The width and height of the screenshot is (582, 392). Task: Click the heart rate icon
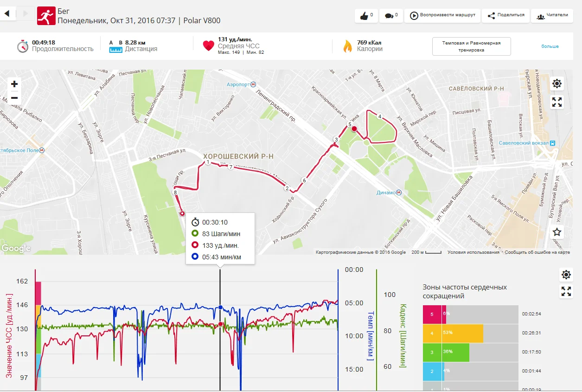pos(209,46)
